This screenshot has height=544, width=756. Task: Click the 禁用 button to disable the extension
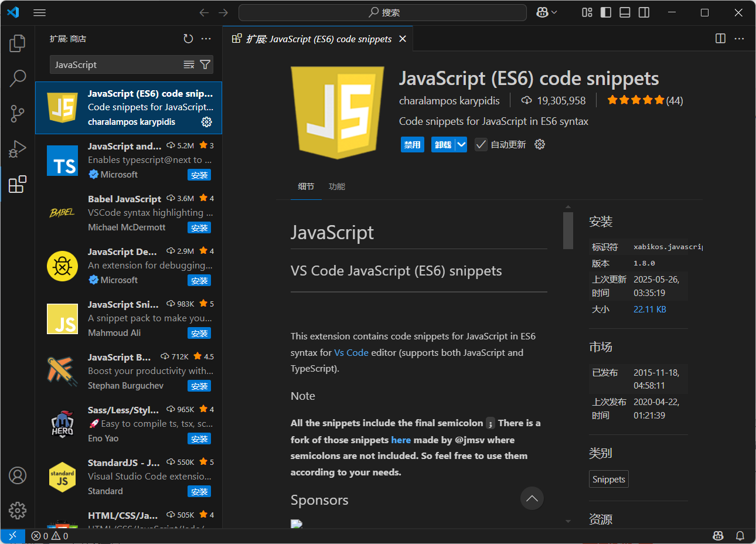point(412,144)
